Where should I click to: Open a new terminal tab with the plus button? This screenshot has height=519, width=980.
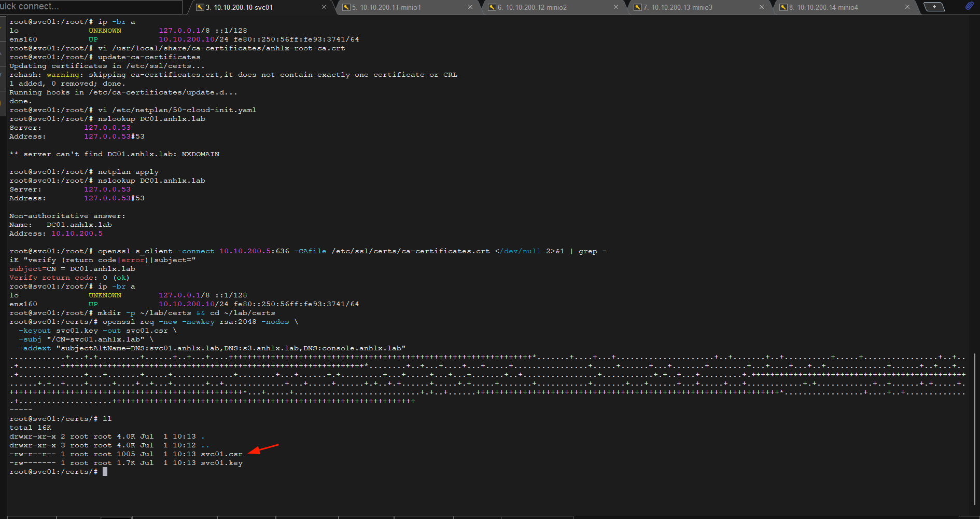934,7
